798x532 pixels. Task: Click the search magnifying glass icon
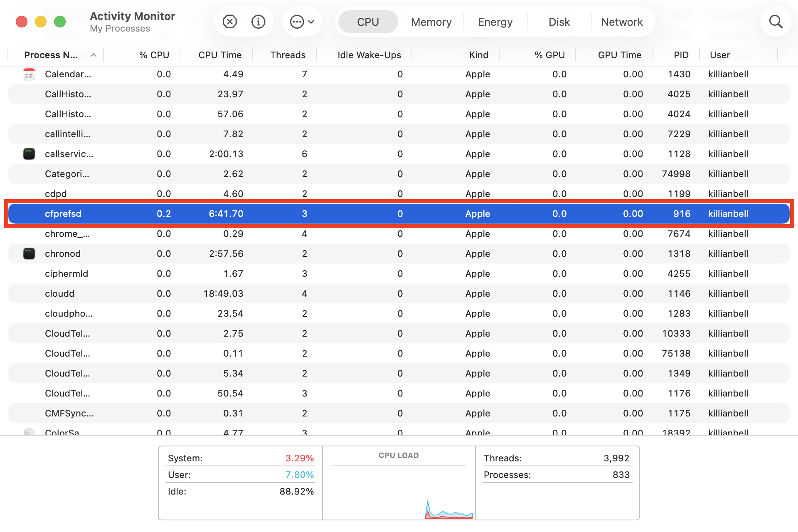point(776,22)
